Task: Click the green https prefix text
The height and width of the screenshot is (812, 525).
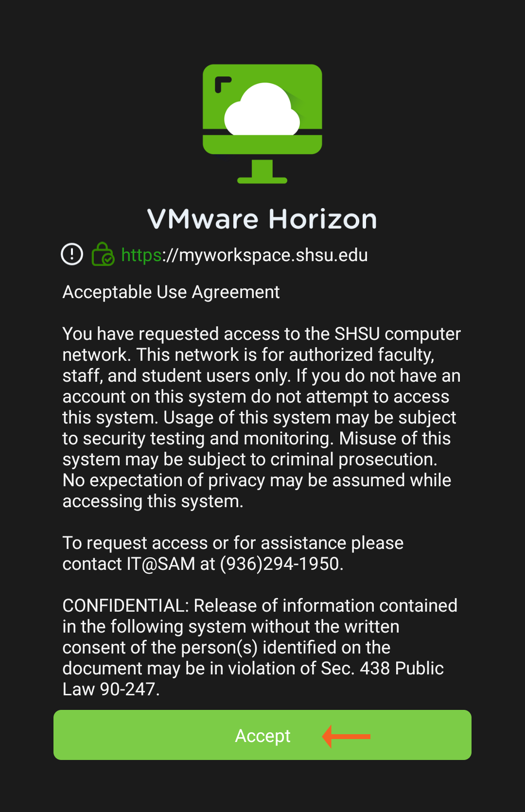Action: (140, 255)
